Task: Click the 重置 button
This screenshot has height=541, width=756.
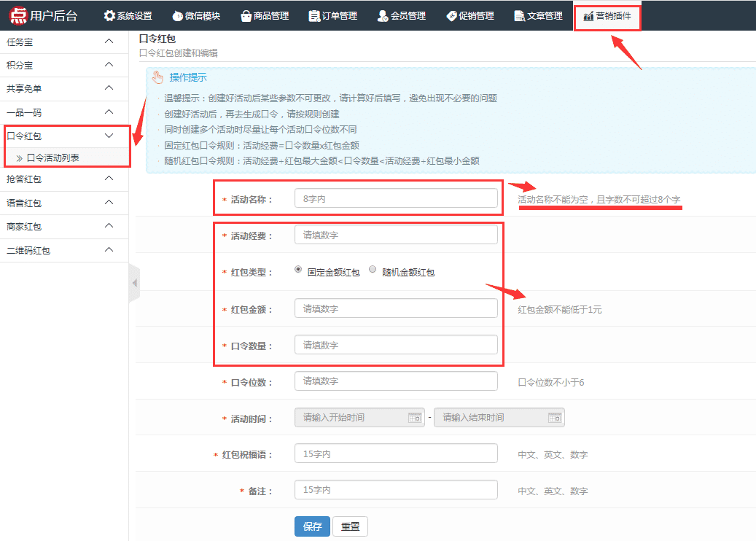Action: click(350, 526)
